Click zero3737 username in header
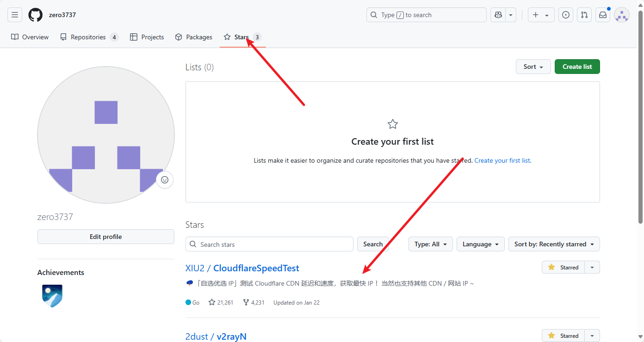This screenshot has height=342, width=644. [x=62, y=15]
